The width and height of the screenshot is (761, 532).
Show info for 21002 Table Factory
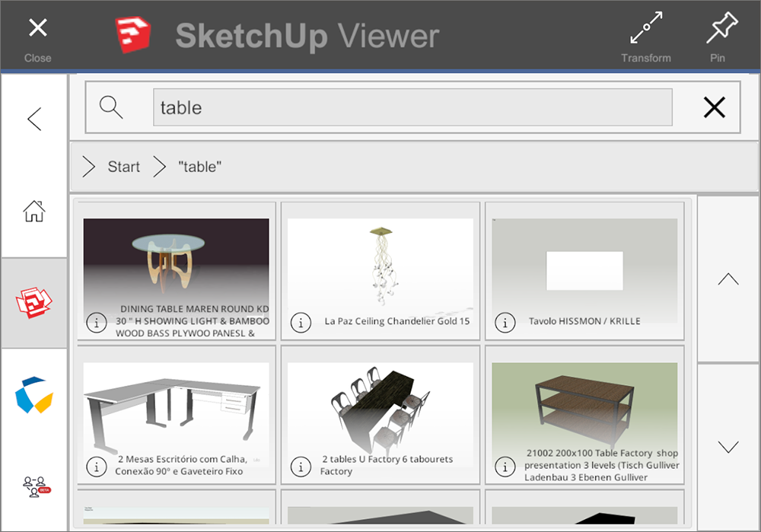(505, 467)
